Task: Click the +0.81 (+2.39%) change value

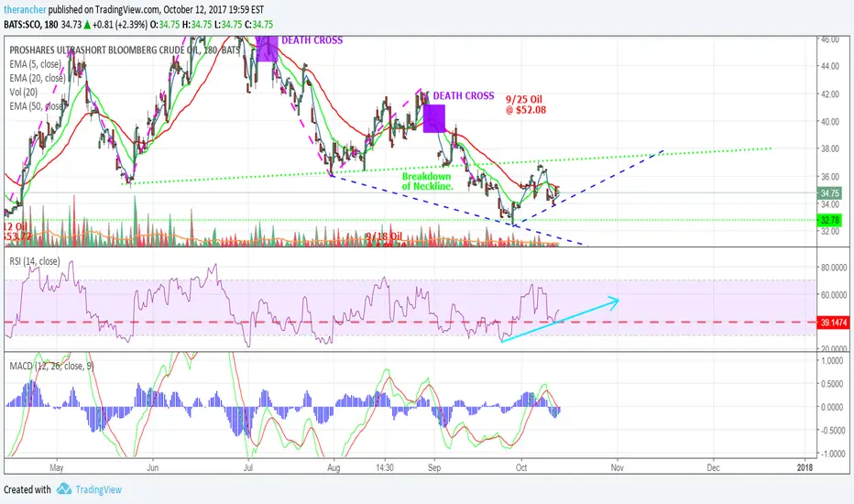Action: click(x=119, y=25)
